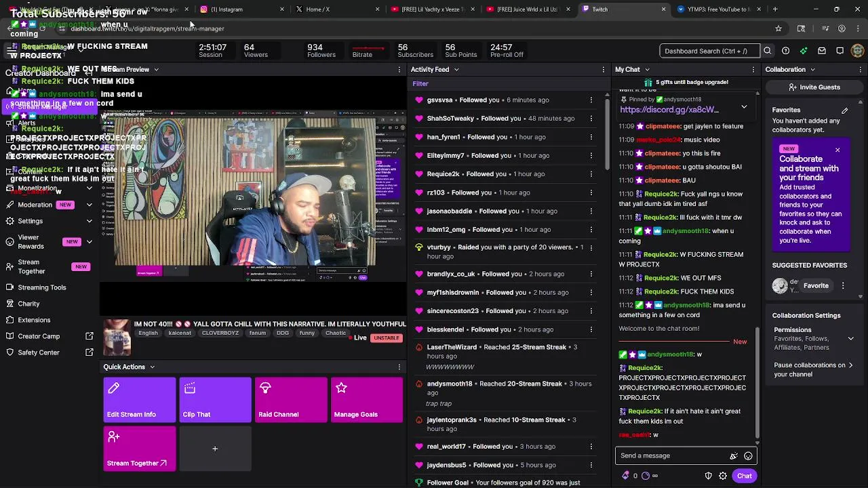This screenshot has width=868, height=488.
Task: Open My Chat panel options (three dots)
Action: [753, 69]
